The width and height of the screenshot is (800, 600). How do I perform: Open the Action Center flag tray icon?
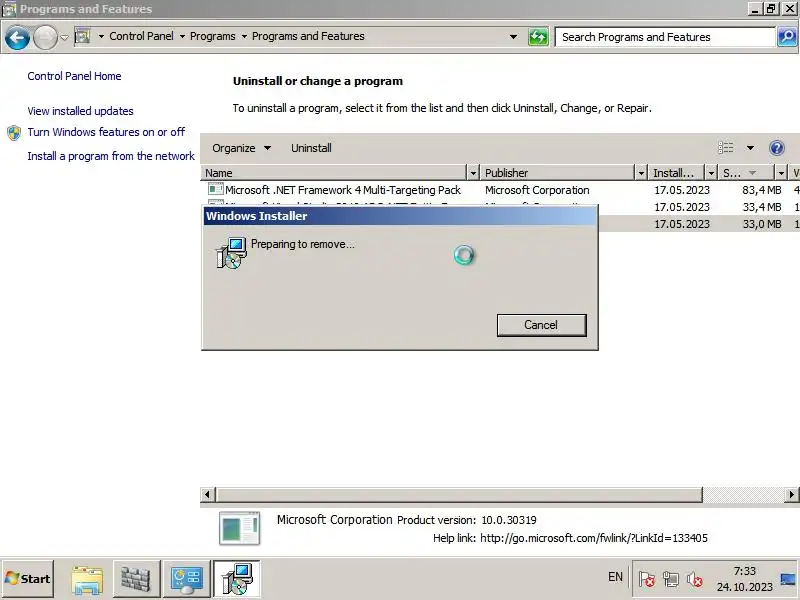(647, 580)
